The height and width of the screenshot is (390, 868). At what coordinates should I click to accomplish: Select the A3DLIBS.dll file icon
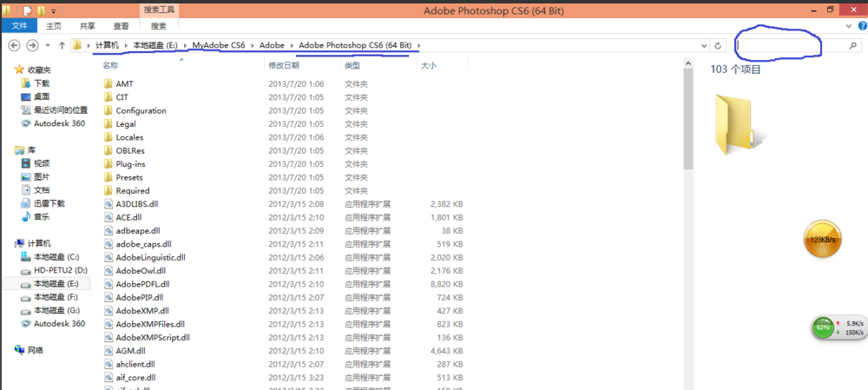coord(108,204)
